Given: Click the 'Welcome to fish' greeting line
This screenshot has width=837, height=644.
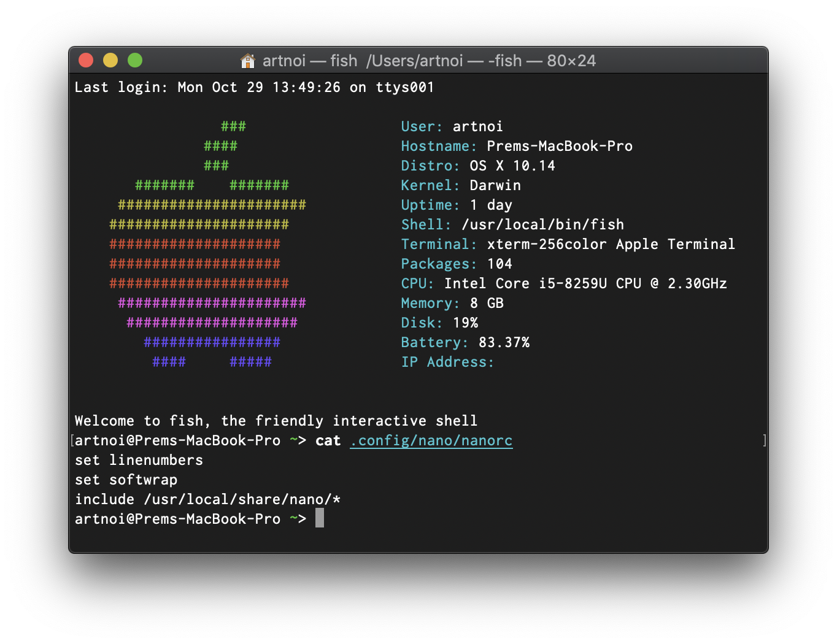Looking at the screenshot, I should pos(276,421).
